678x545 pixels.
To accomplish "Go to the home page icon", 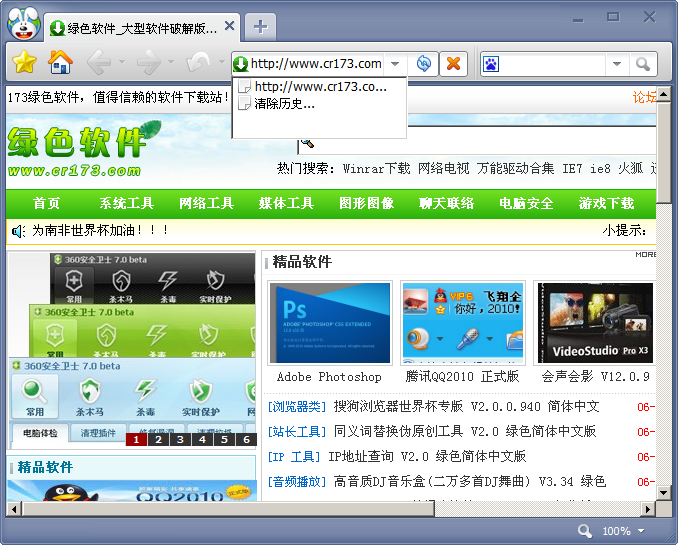I will pyautogui.click(x=60, y=62).
